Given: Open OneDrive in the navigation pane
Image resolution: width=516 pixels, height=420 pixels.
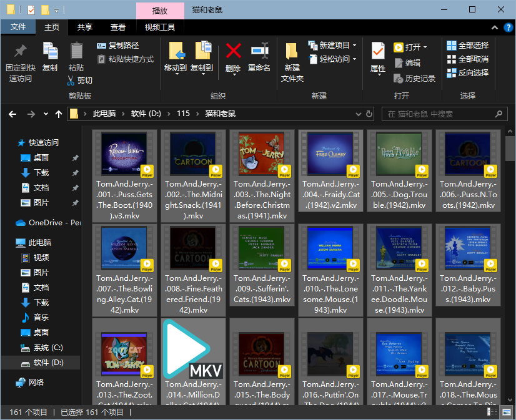Looking at the screenshot, I should pos(48,223).
